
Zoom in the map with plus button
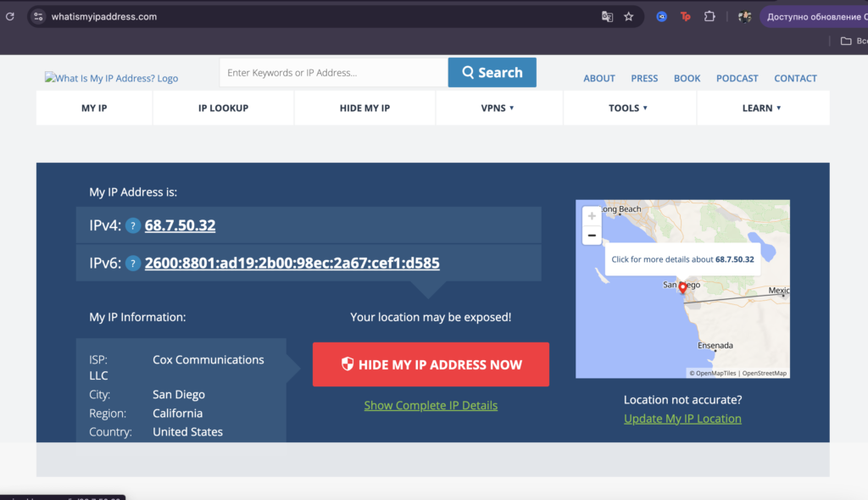(592, 216)
